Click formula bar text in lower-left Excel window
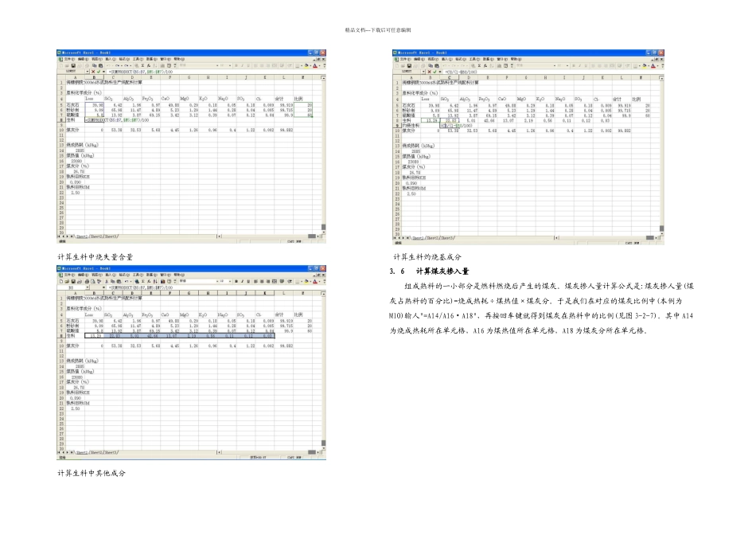The height and width of the screenshot is (535, 756). point(142,287)
